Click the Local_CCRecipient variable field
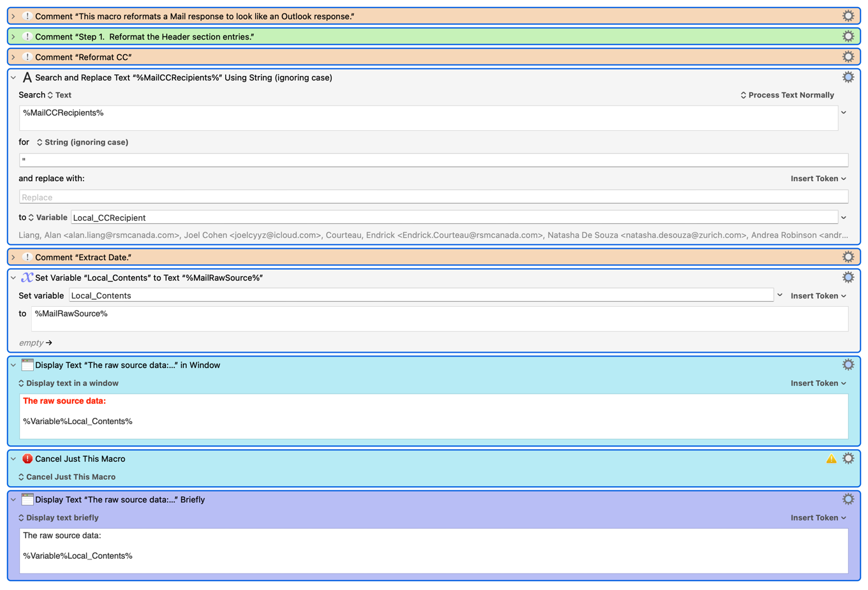 tap(453, 218)
